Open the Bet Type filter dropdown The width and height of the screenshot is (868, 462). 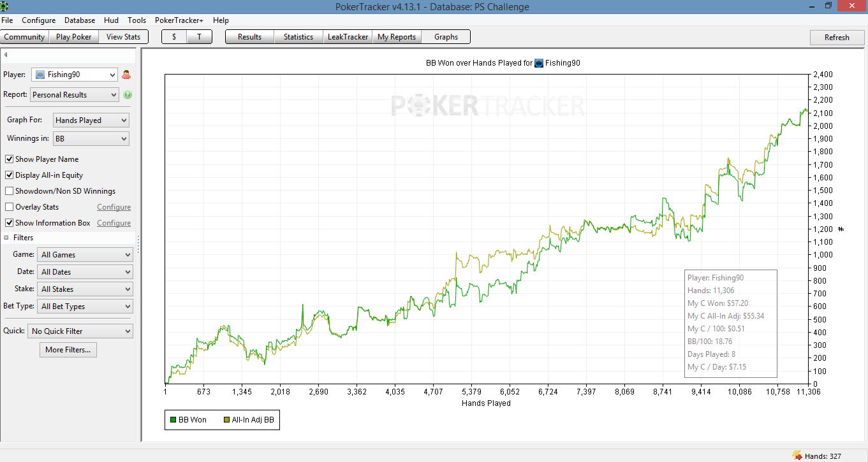coord(85,307)
